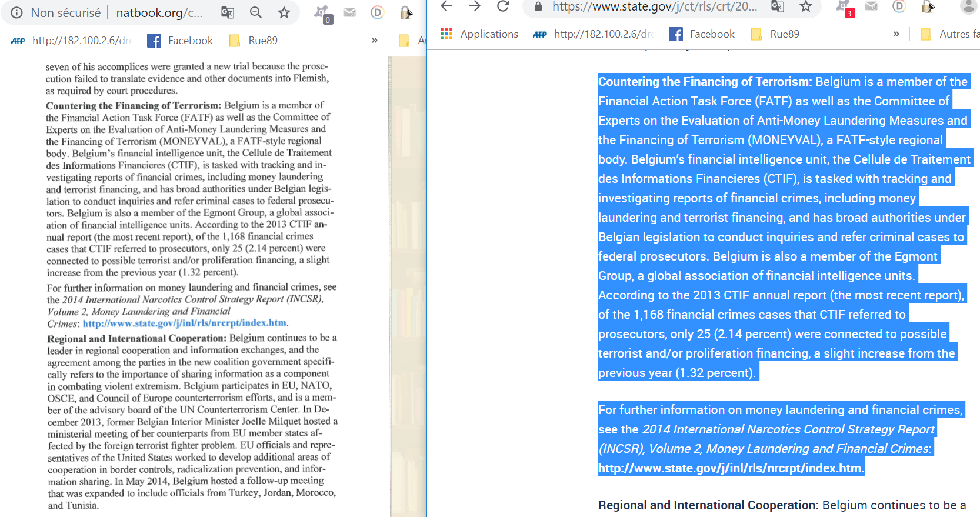Bookmark the state.gov page with the star icon
The image size is (980, 517).
point(806,6)
